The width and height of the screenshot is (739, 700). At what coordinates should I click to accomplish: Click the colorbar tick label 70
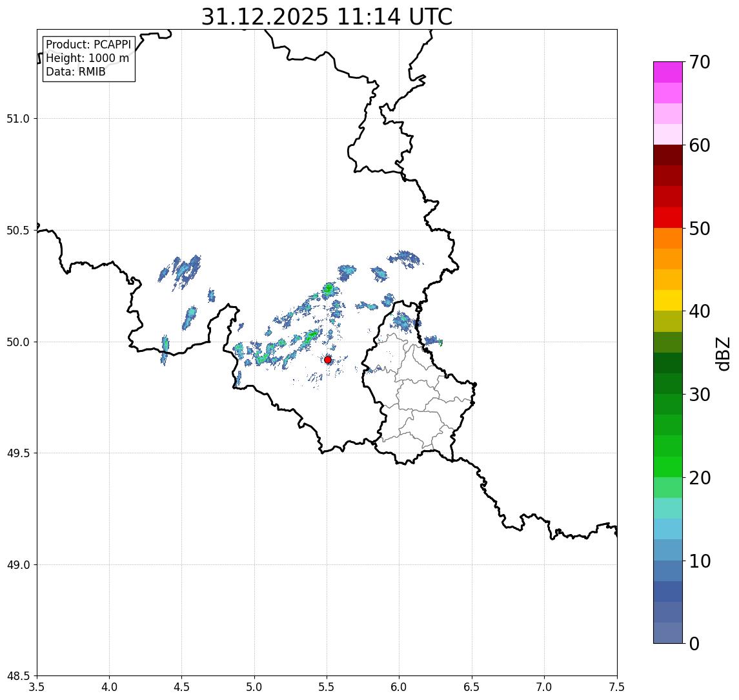coord(700,62)
